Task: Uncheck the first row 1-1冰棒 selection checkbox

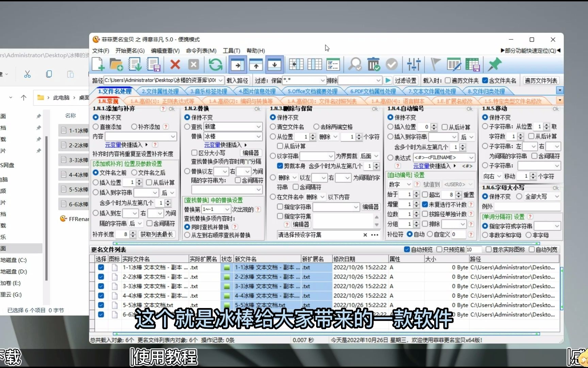Action: coord(101,267)
